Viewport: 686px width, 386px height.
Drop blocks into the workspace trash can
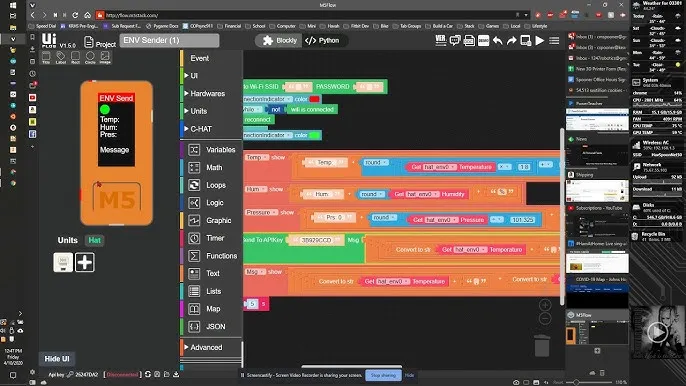pyautogui.click(x=542, y=346)
